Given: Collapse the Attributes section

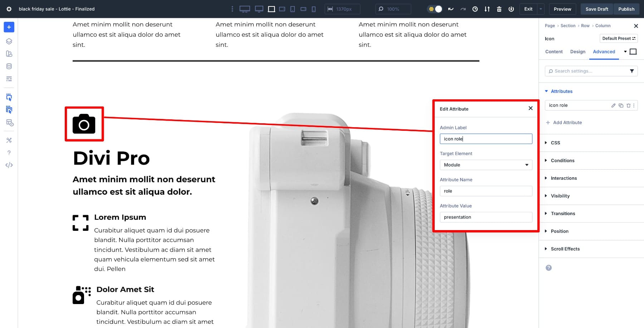Looking at the screenshot, I should tap(561, 91).
